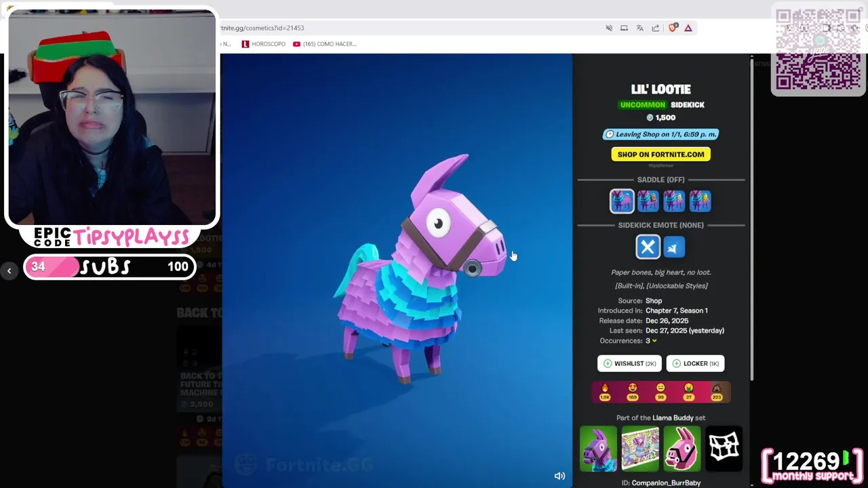Click the Dec 26, 2025 release date
The height and width of the screenshot is (488, 868).
667,321
